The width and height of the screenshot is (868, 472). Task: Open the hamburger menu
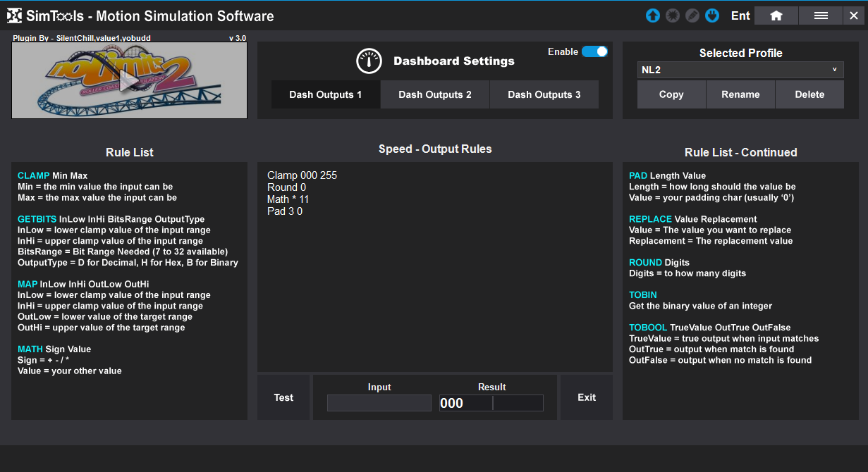(821, 15)
